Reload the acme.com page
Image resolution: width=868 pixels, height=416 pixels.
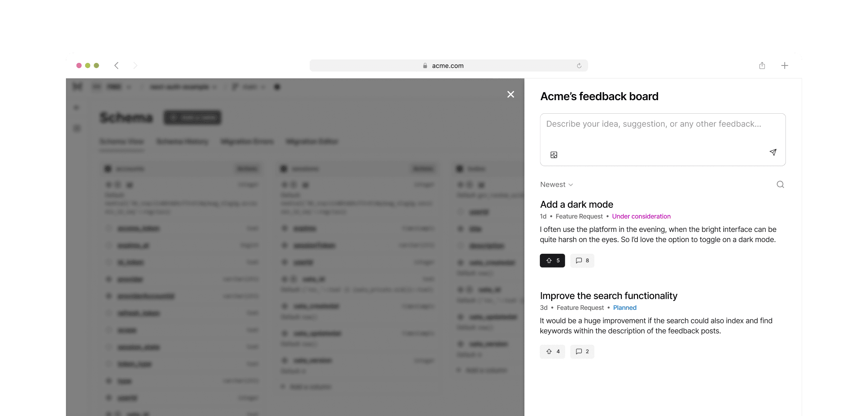coord(579,65)
